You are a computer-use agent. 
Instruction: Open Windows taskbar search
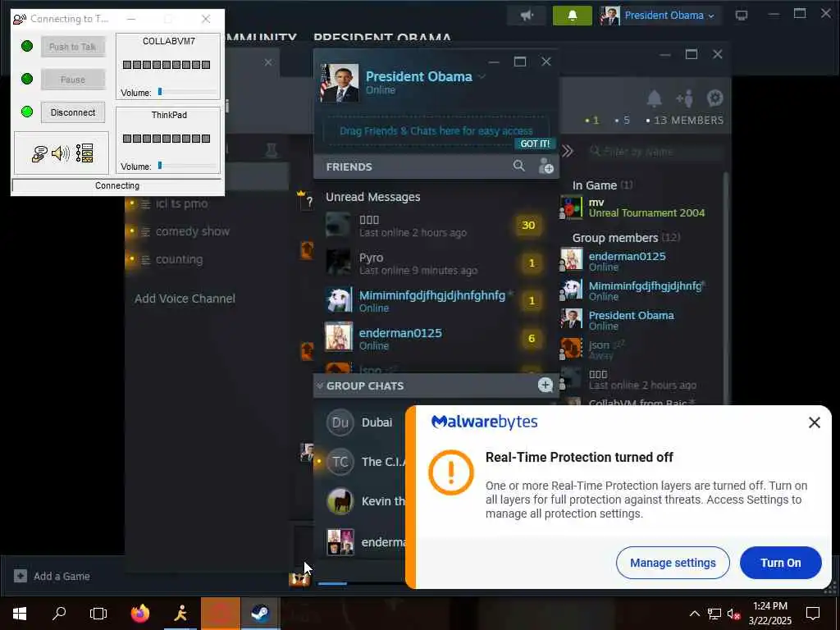point(59,614)
